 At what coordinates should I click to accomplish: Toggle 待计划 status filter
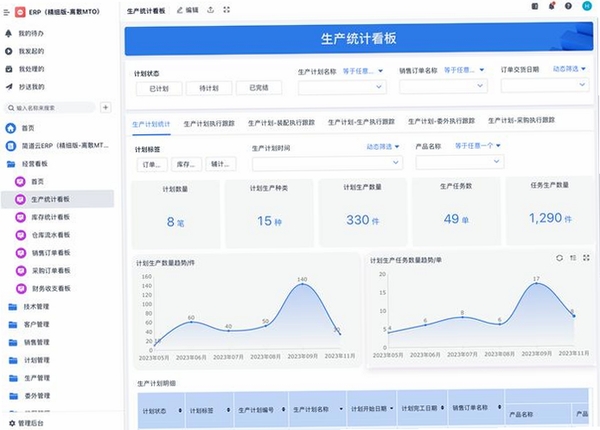209,88
